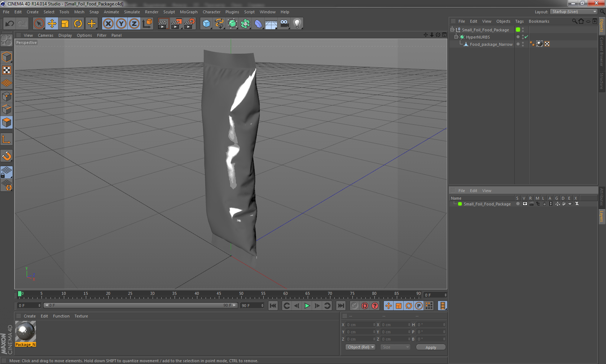Collapse the HyperNURBS tree node
This screenshot has height=364, width=606.
tap(456, 37)
